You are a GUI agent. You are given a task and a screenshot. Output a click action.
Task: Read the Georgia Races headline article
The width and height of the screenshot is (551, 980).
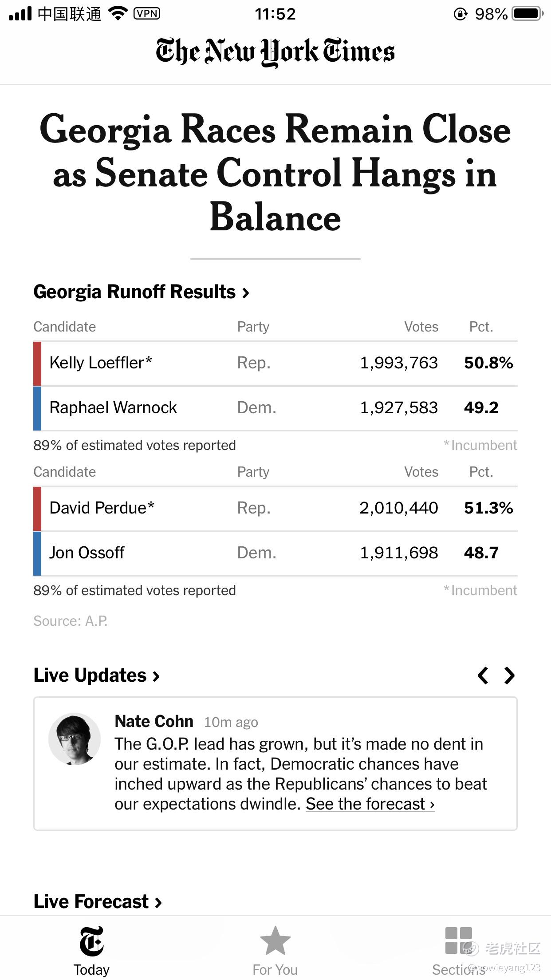click(275, 173)
